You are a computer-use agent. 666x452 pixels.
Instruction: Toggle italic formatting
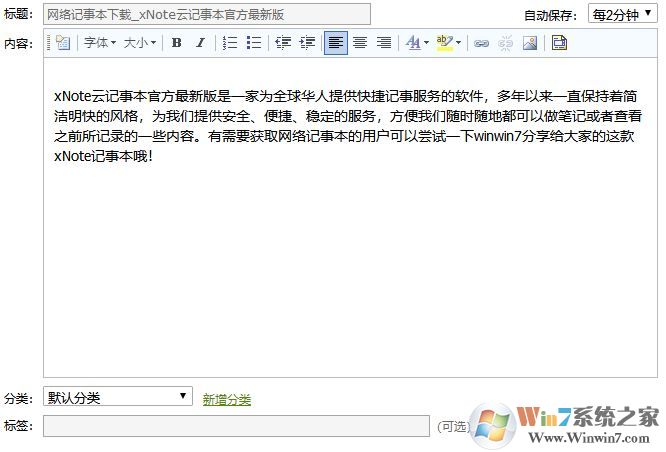[x=200, y=42]
